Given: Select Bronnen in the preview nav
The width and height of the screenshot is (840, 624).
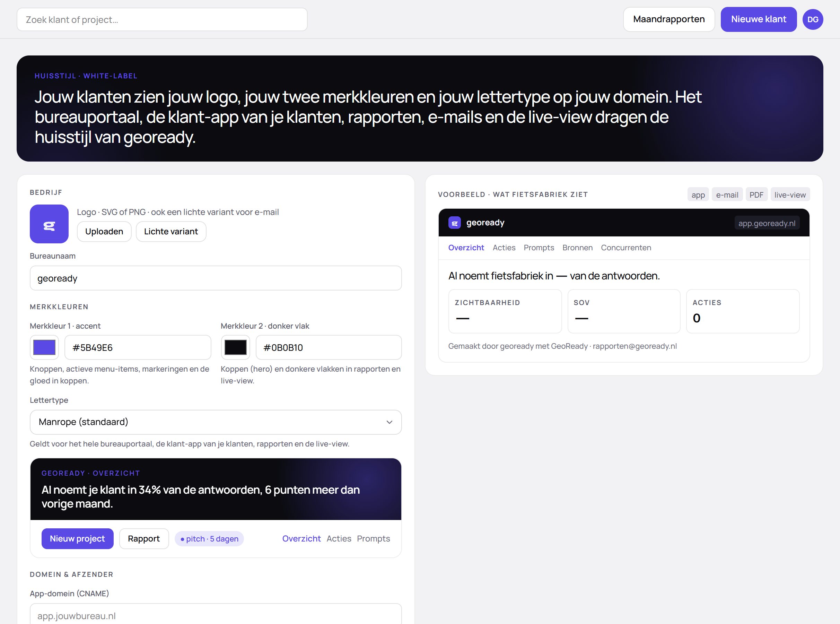Looking at the screenshot, I should pos(577,248).
